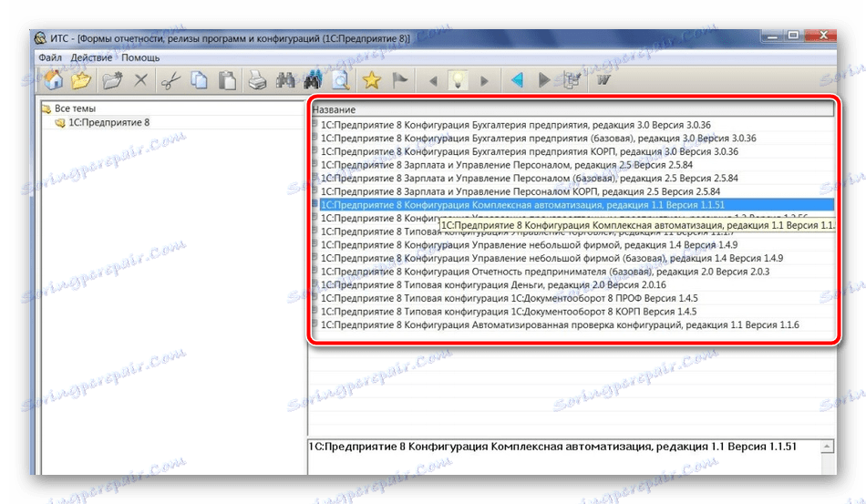Minimize the ИТС window
The height and width of the screenshot is (504, 866).
[x=772, y=36]
